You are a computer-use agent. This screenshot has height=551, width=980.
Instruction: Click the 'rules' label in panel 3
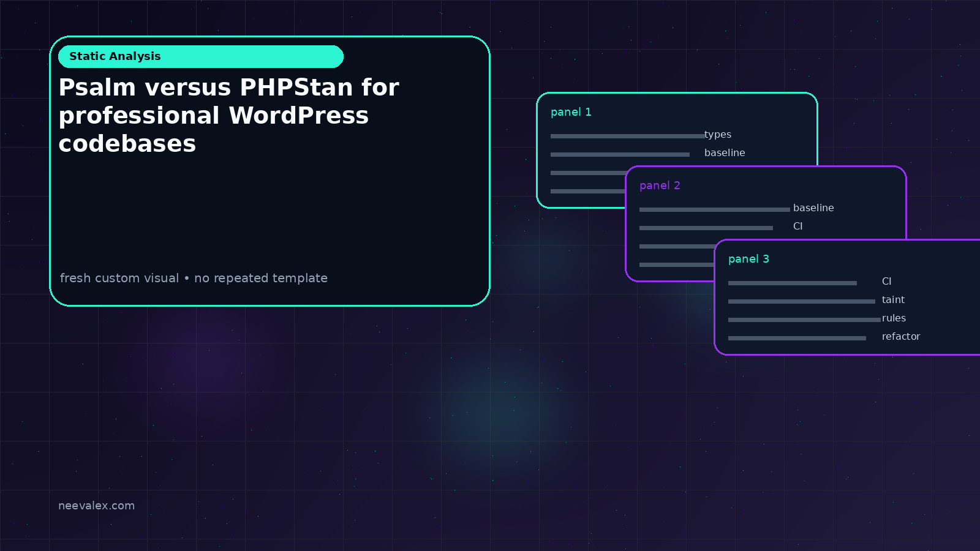894,318
